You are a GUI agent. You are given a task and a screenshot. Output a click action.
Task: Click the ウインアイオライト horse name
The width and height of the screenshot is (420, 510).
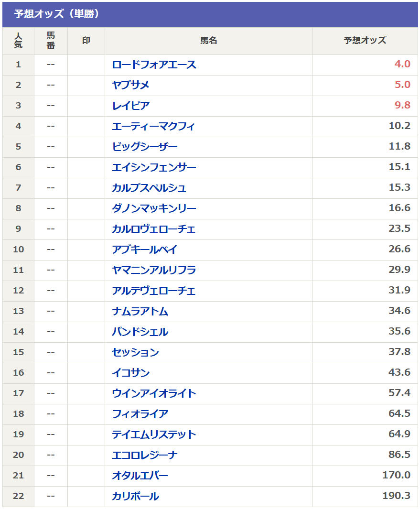point(154,393)
